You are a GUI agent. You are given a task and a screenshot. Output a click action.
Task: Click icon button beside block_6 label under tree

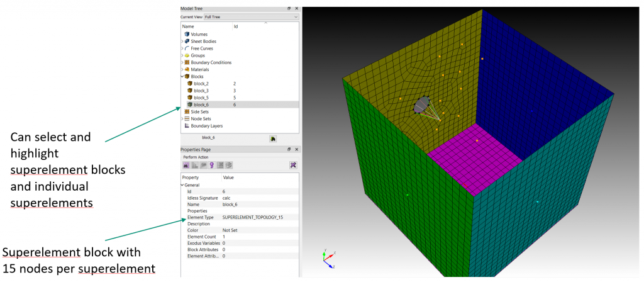pyautogui.click(x=273, y=138)
